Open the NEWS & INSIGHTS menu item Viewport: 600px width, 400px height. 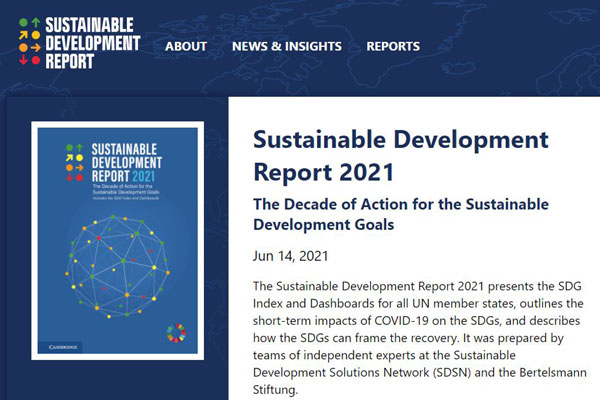[x=287, y=46]
